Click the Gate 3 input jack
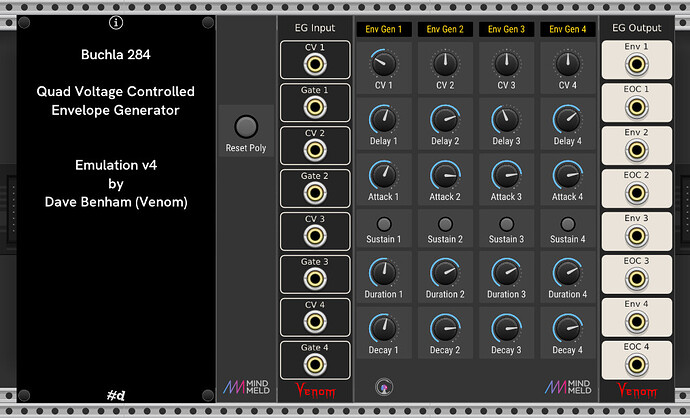 pyautogui.click(x=315, y=279)
